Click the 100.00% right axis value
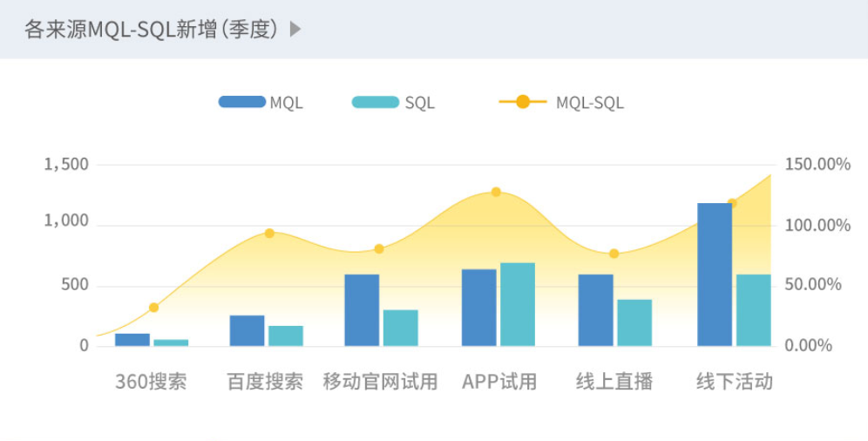This screenshot has height=441, width=868. click(x=817, y=226)
